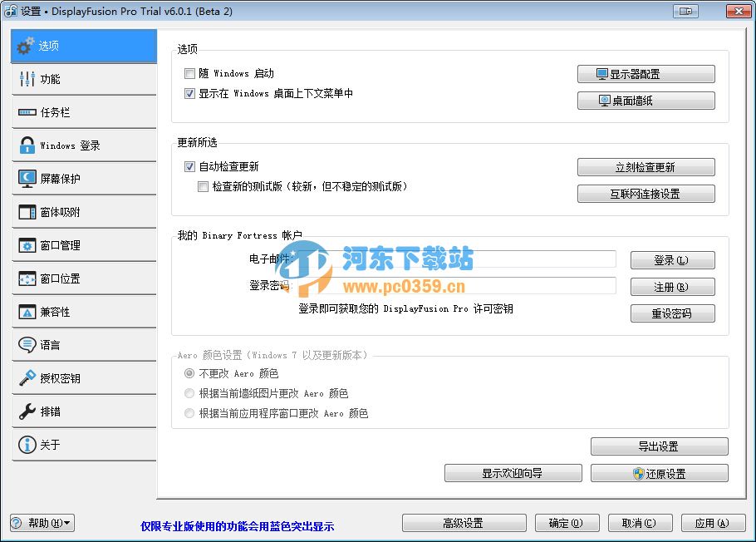Select the Windows 登录 lock icon in sidebar

pyautogui.click(x=29, y=145)
